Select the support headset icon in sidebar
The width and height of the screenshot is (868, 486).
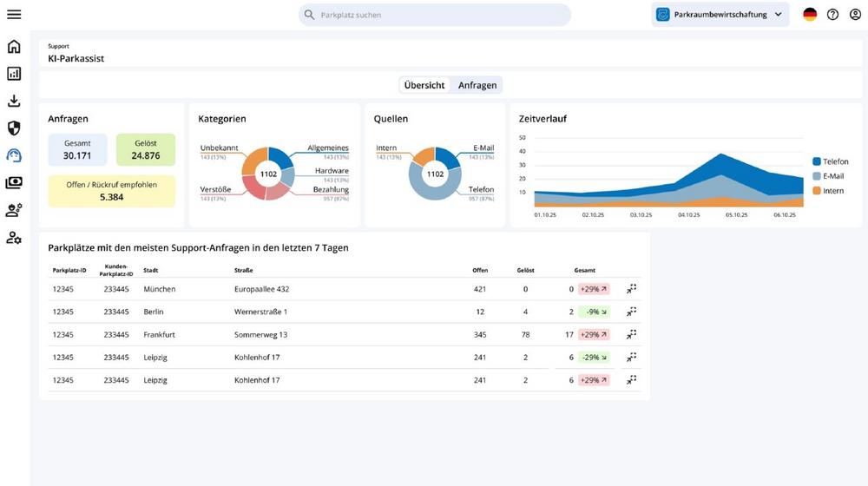14,155
